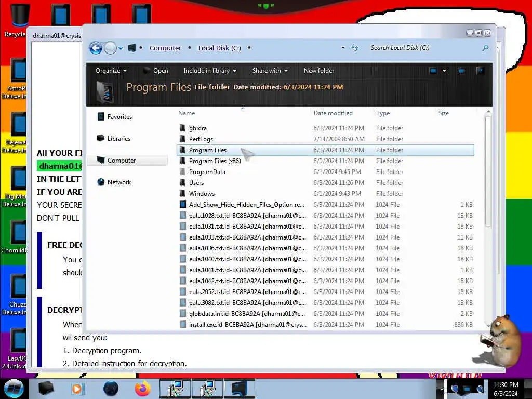The height and width of the screenshot is (399, 532).
Task: Toggle the preview pane icon
Action: click(461, 71)
